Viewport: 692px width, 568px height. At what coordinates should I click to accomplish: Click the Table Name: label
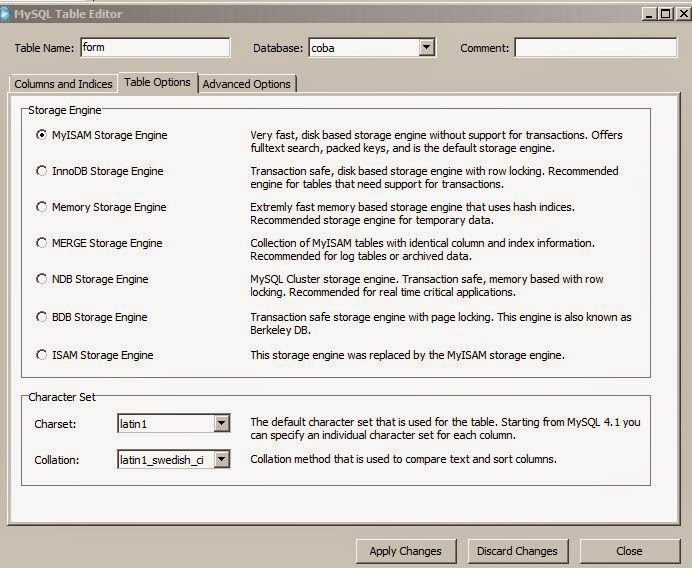tap(44, 48)
